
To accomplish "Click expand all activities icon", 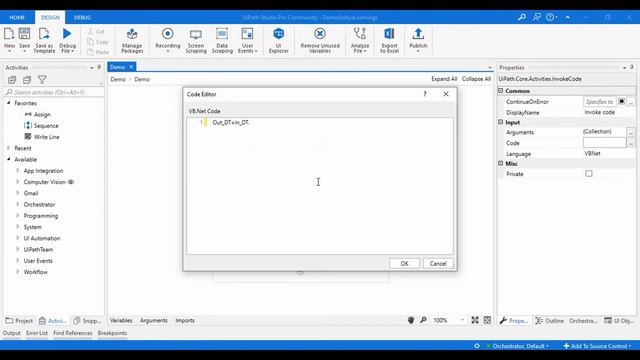I will (x=12, y=80).
